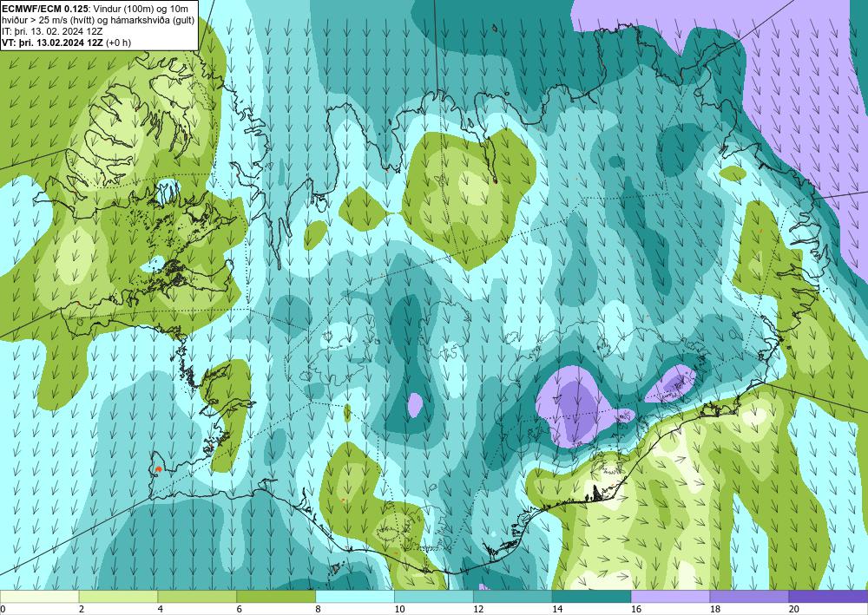The height and width of the screenshot is (615, 868).
Task: Select the 8–10 m/s light cyan swatch
Action: [x=355, y=596]
